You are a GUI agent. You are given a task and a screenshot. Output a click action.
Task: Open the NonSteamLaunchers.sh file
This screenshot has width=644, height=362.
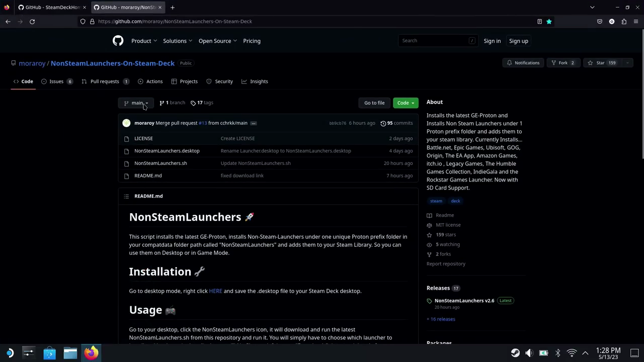160,163
